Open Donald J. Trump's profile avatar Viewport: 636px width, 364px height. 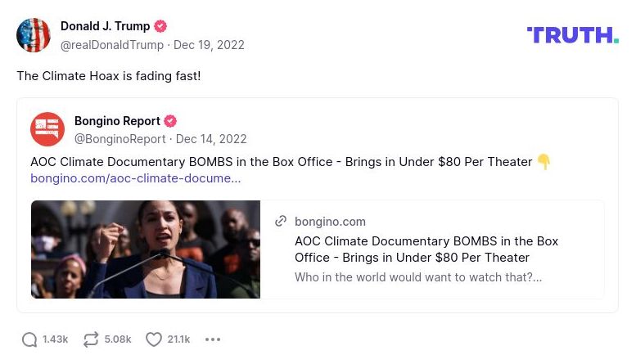(34, 35)
